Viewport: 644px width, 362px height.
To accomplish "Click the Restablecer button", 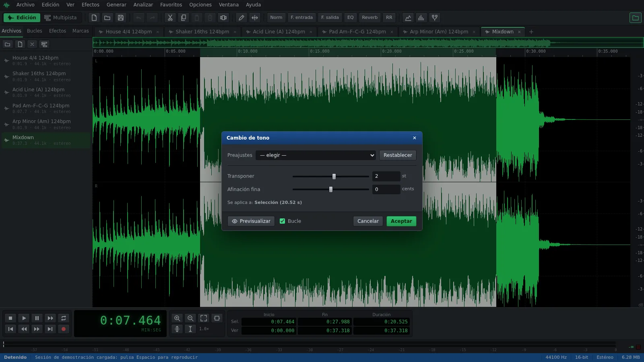I will coord(398,155).
